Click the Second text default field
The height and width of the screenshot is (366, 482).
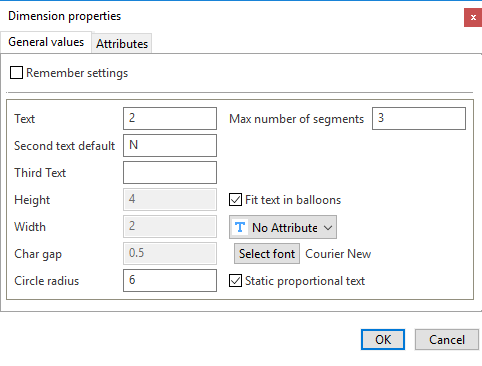tap(170, 145)
